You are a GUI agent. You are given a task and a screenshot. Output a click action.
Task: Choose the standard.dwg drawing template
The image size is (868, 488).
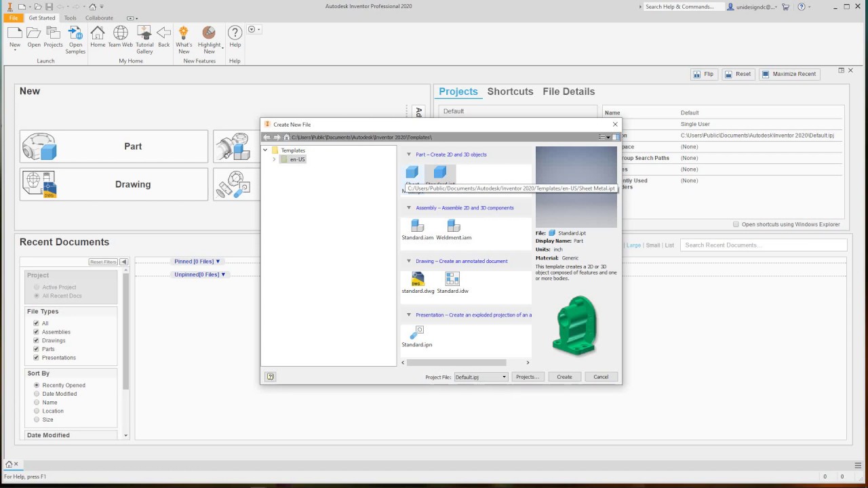(x=418, y=283)
